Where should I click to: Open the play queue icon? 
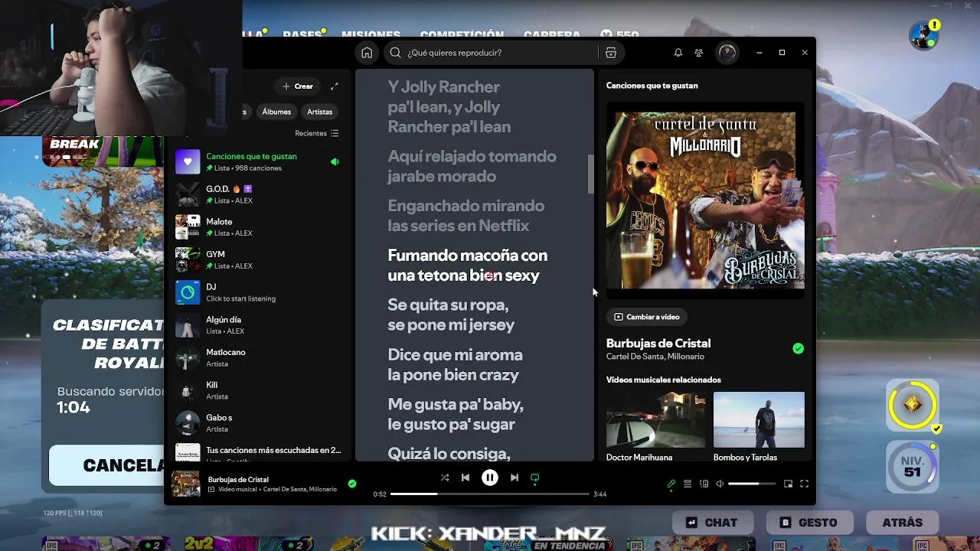(x=688, y=484)
